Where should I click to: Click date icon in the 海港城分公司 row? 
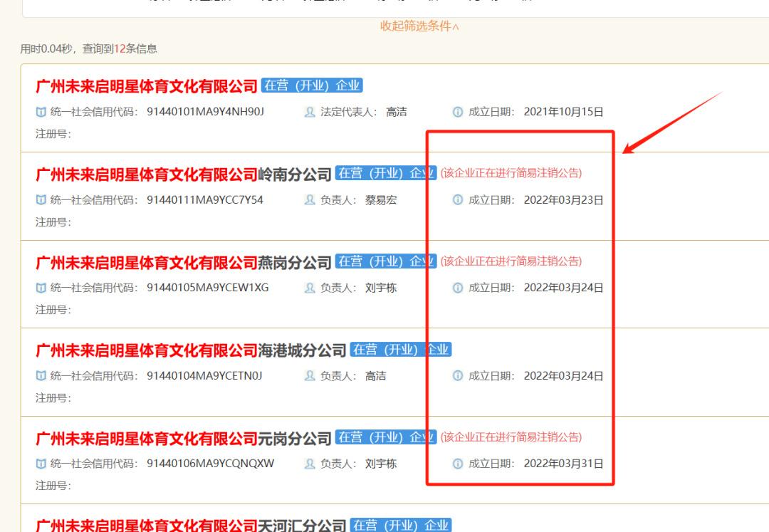pos(458,376)
